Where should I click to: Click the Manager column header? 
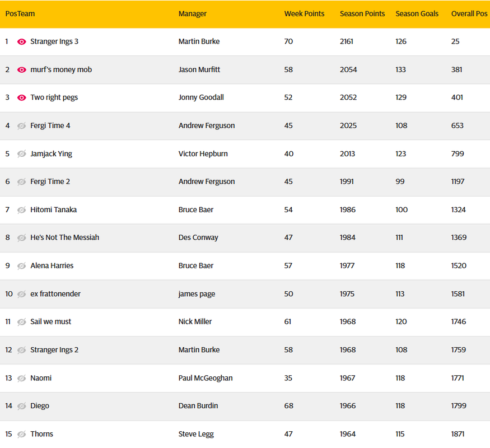click(x=193, y=14)
